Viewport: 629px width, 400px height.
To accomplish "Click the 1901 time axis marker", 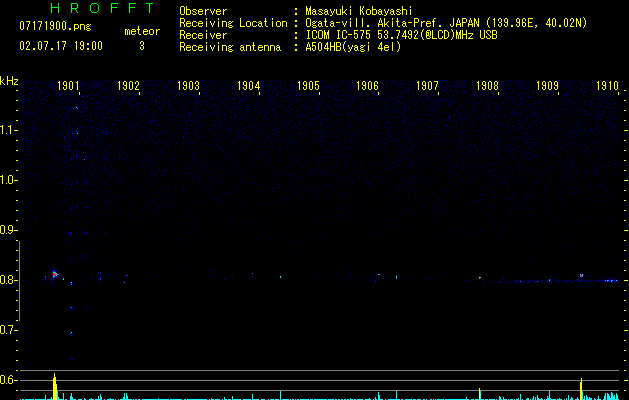I will click(x=68, y=85).
